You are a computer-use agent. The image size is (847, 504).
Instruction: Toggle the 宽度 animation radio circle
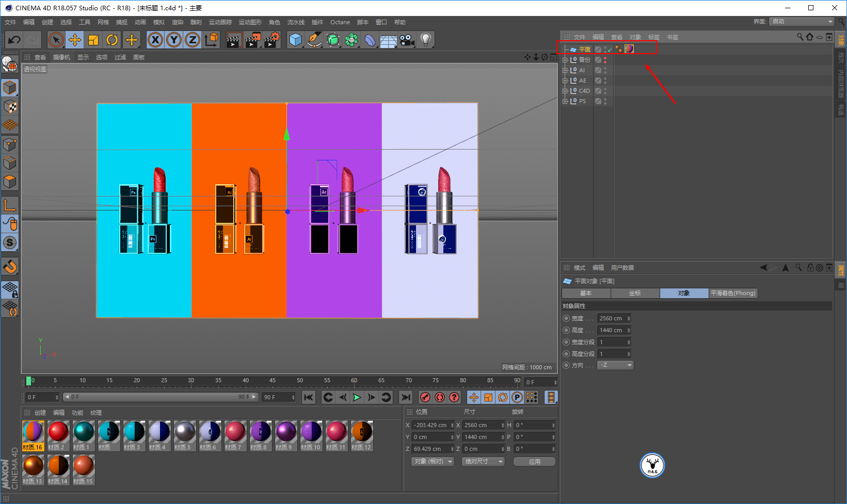(566, 318)
